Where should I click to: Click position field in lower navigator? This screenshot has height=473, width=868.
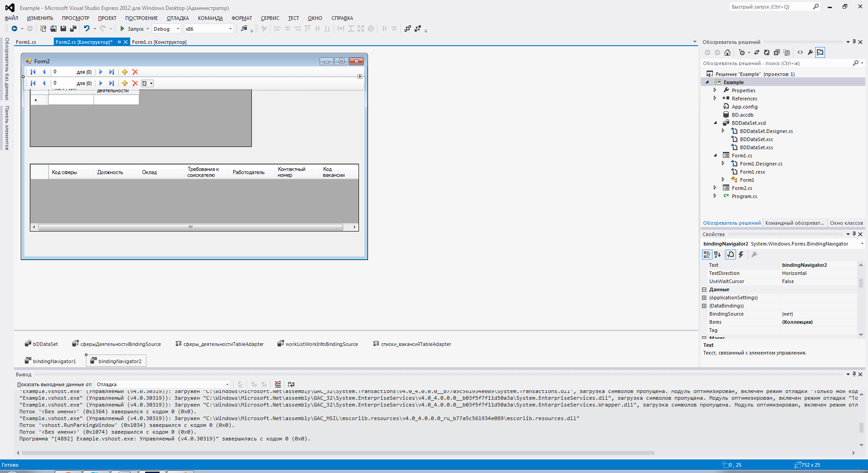63,83
